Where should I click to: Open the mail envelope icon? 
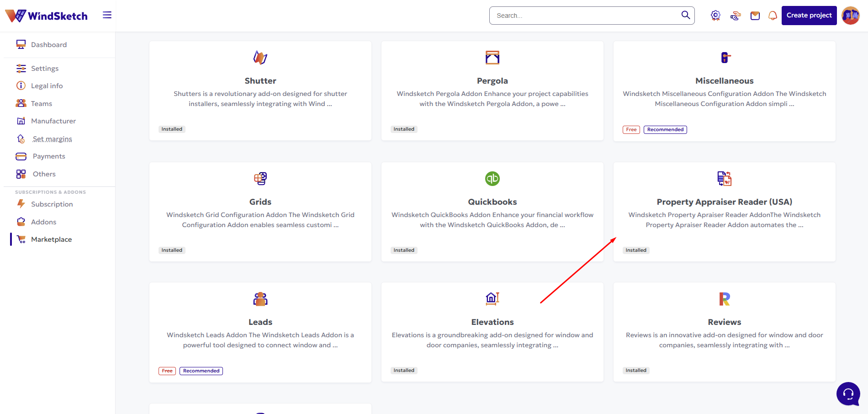(x=755, y=16)
